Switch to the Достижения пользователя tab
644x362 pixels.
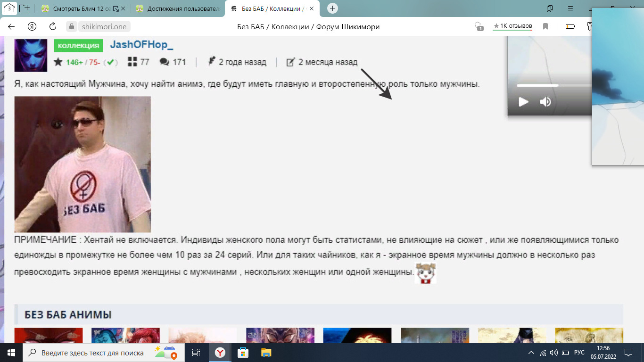[x=177, y=8]
